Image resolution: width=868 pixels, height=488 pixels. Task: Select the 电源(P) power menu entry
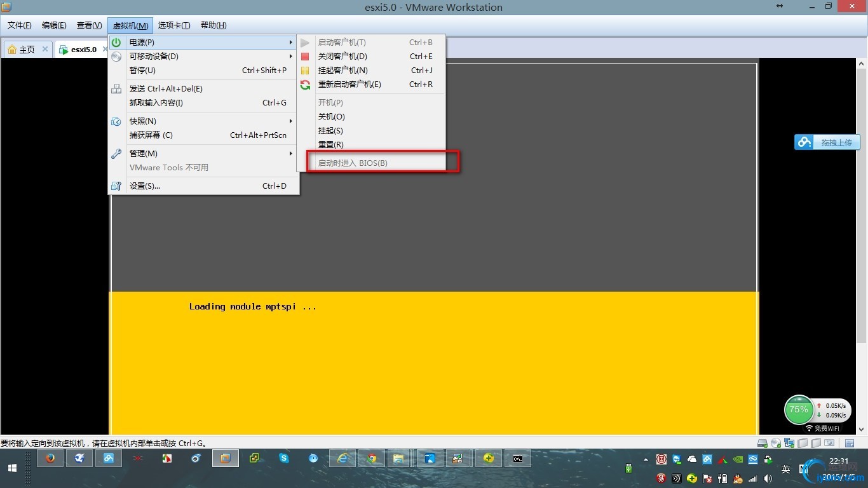coord(203,43)
